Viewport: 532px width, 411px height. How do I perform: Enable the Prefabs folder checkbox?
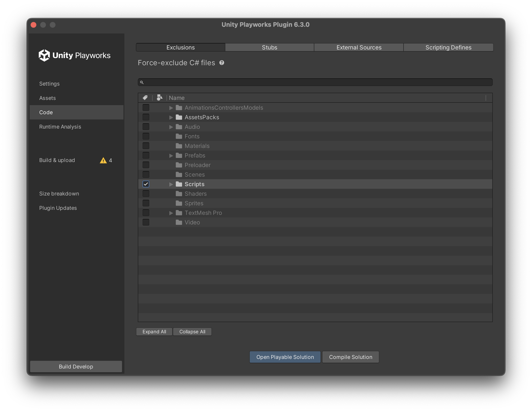click(x=146, y=156)
